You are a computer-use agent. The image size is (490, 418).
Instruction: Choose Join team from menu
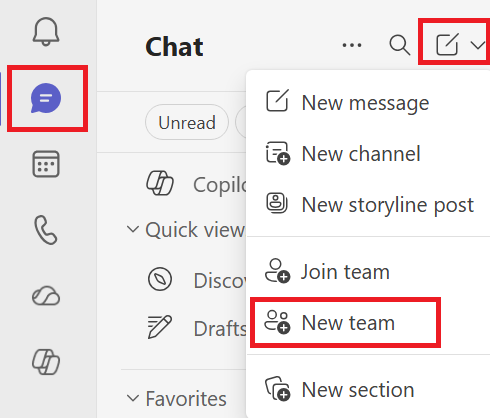(x=368, y=271)
